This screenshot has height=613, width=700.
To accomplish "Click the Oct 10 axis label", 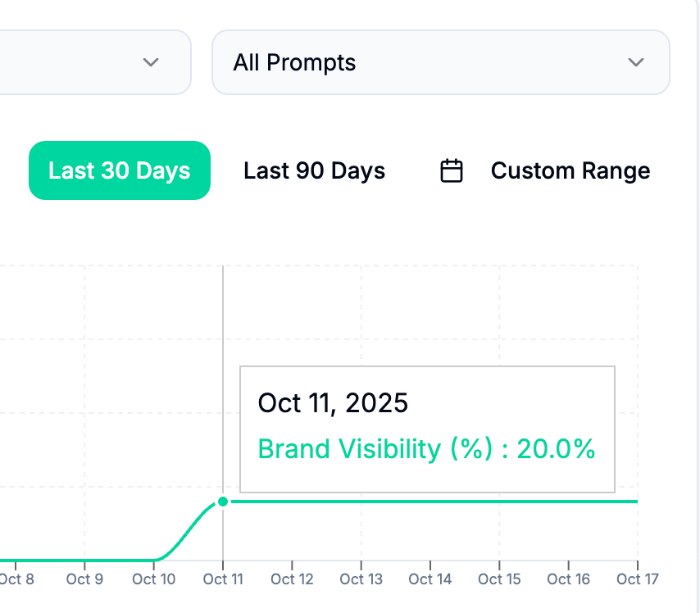I will (154, 579).
